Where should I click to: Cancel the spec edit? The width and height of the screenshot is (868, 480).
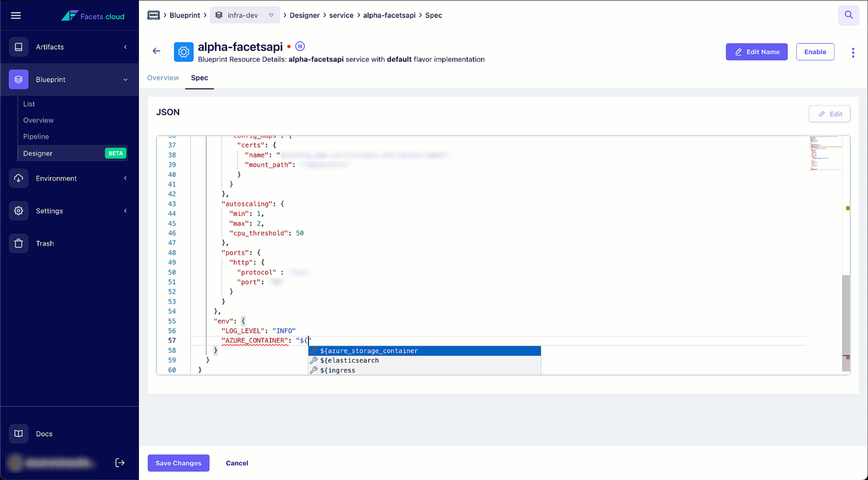point(237,463)
